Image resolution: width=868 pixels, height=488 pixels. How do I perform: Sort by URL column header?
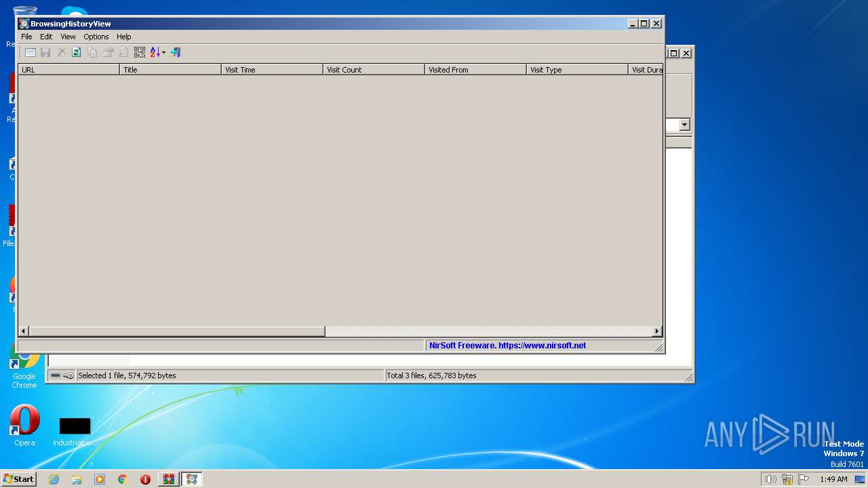(x=68, y=69)
